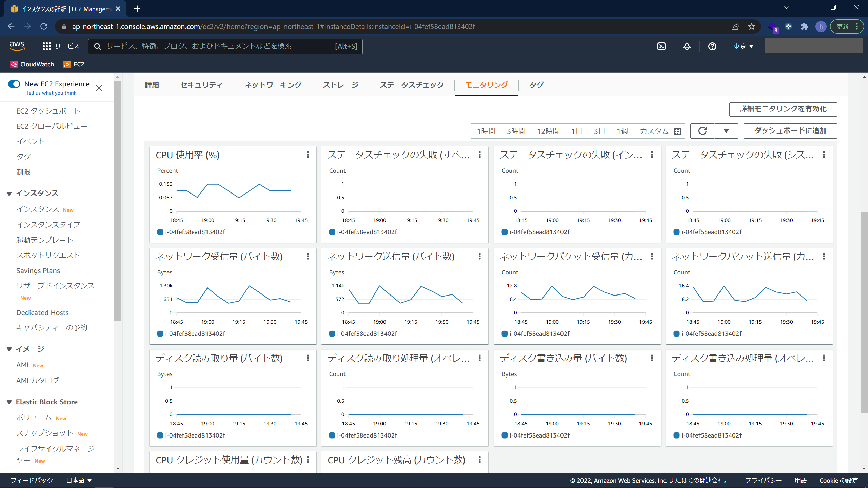The width and height of the screenshot is (868, 488).
Task: Open スナップショット in sidebar
Action: tap(44, 433)
